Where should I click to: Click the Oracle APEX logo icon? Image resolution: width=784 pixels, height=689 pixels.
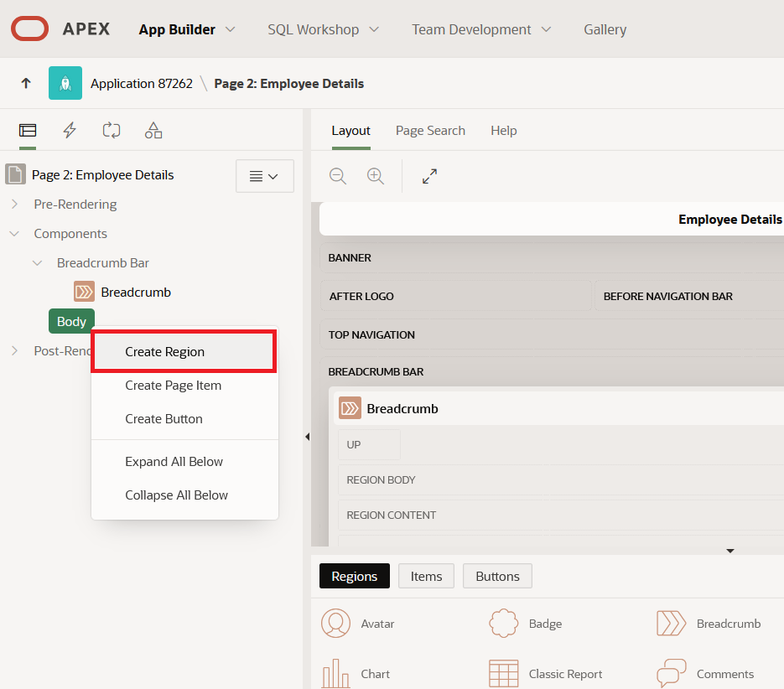30,28
